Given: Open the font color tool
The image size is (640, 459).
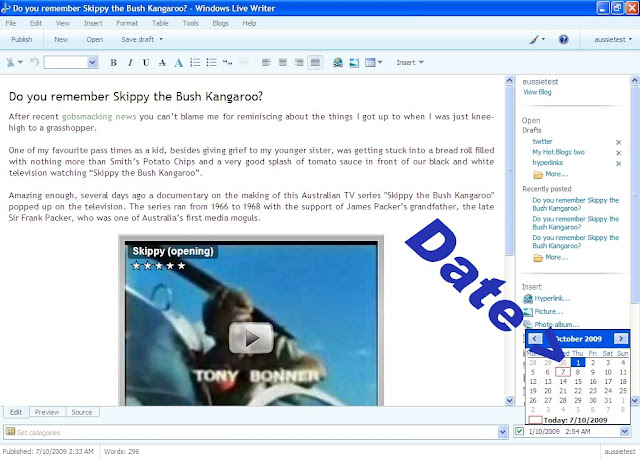Looking at the screenshot, I should coord(178,62).
